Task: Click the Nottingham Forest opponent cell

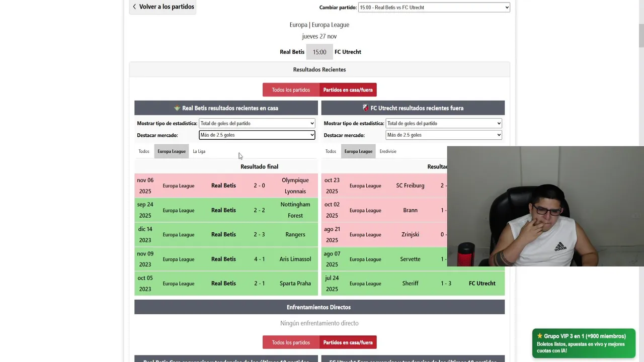Action: point(295,210)
